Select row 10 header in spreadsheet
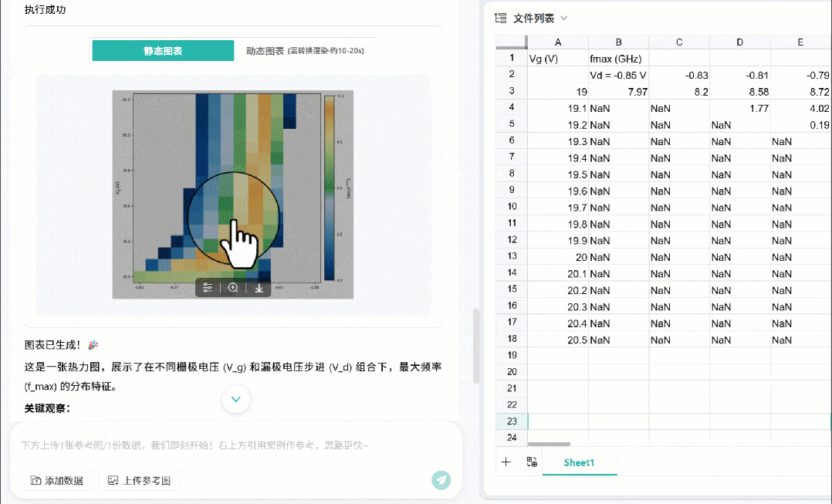 click(511, 207)
